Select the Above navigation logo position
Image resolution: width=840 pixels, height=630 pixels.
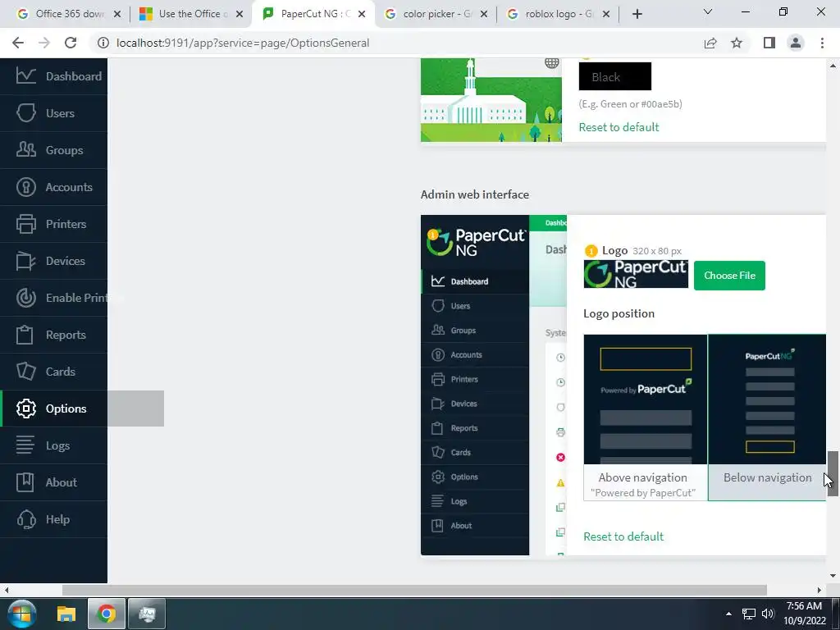pyautogui.click(x=646, y=418)
